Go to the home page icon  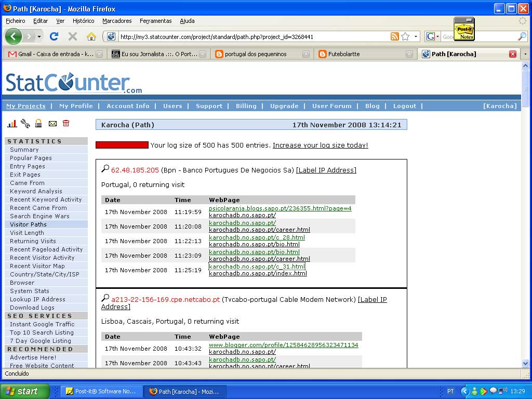coord(91,36)
